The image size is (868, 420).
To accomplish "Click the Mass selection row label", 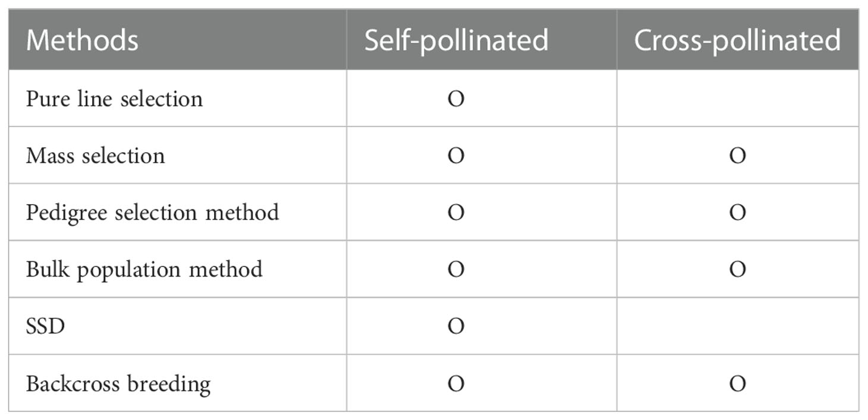I will click(95, 155).
